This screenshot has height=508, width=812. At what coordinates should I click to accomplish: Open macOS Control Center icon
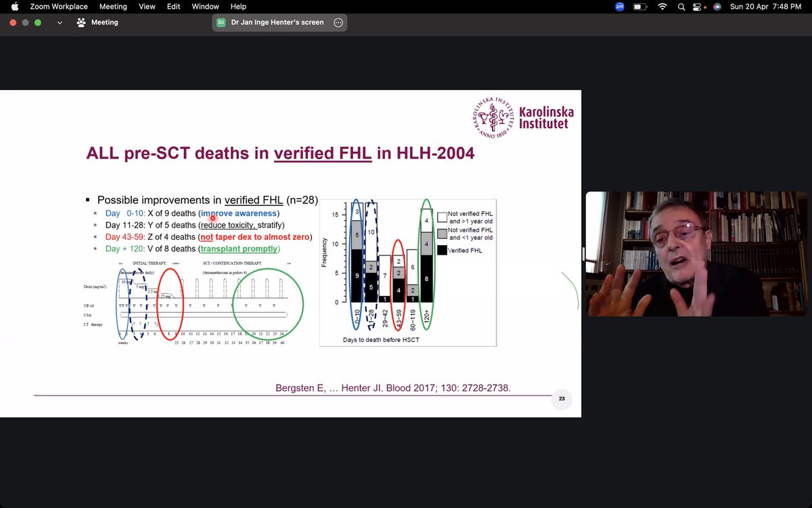click(x=698, y=6)
